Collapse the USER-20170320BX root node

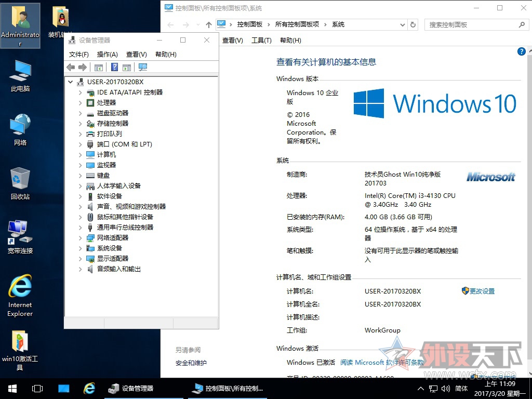70,82
